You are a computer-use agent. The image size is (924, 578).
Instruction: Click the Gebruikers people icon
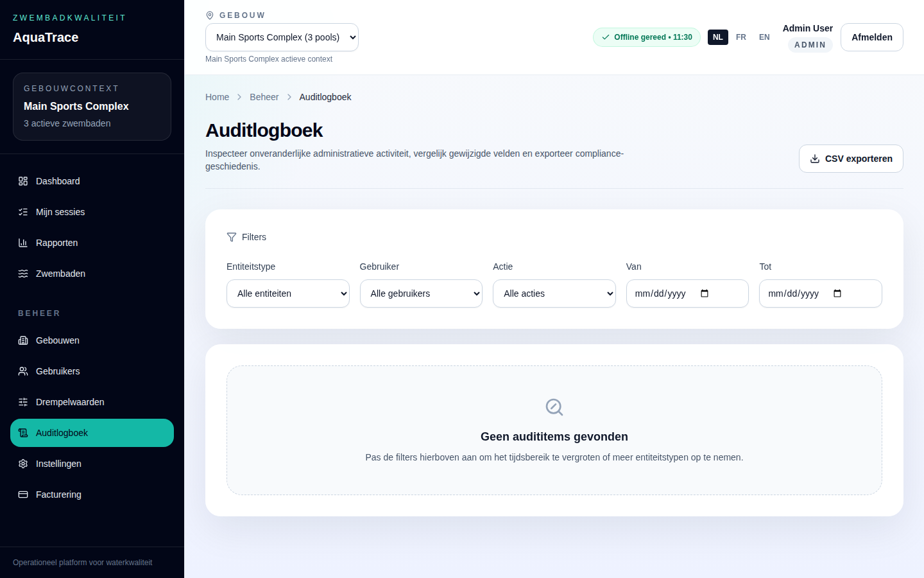(x=23, y=371)
